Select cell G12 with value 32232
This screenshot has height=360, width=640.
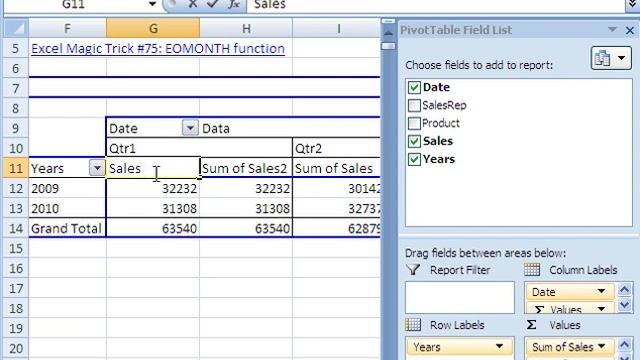coord(153,189)
